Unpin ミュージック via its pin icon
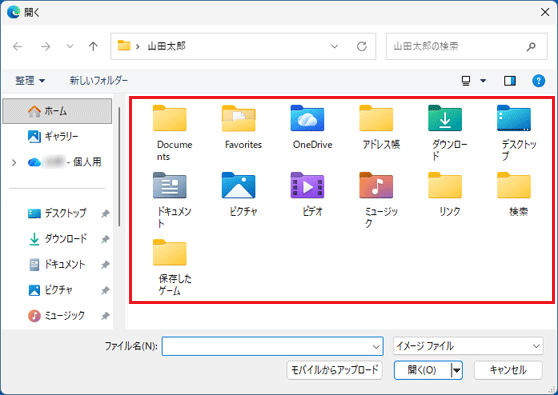The width and height of the screenshot is (558, 395). [x=105, y=316]
